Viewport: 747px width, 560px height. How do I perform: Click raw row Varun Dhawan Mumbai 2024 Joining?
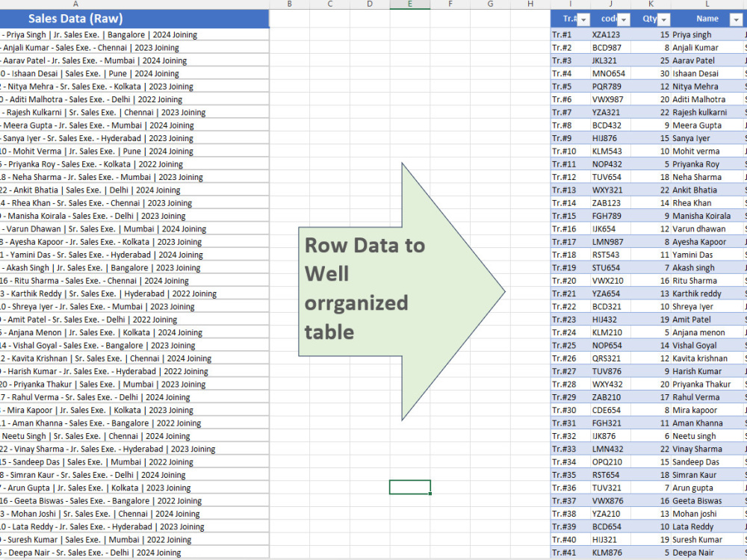click(x=134, y=229)
